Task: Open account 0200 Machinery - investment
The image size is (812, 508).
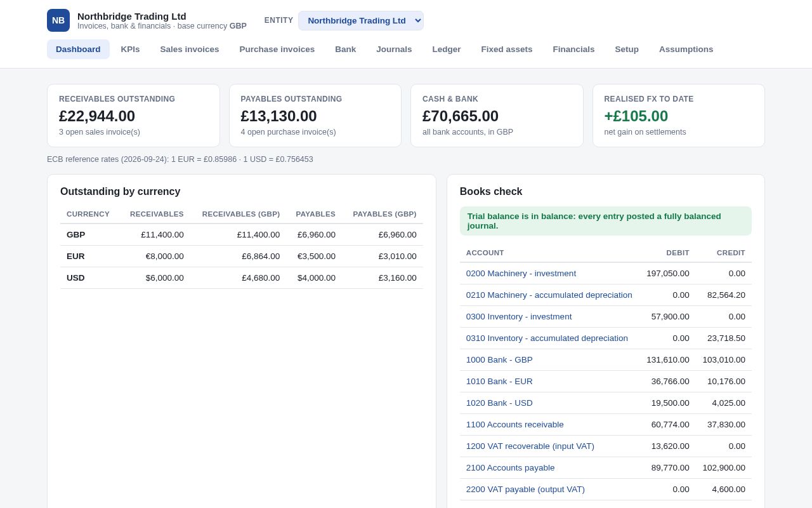Action: tap(521, 274)
